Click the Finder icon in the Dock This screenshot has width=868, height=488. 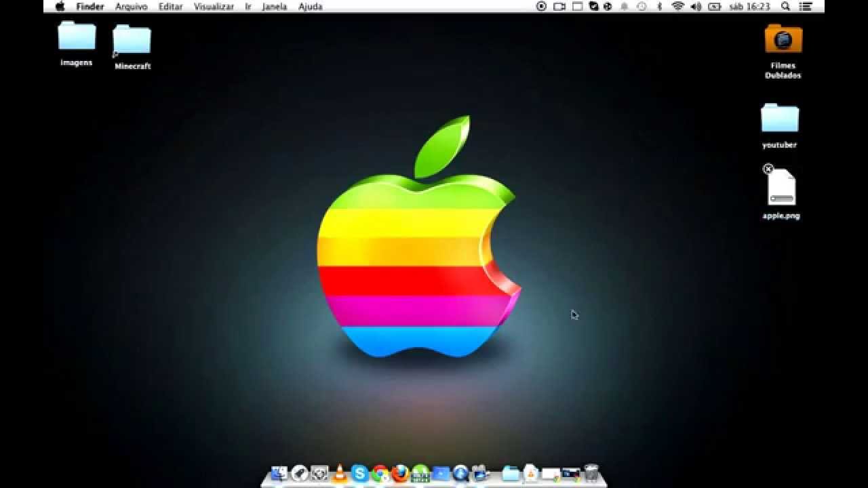279,473
